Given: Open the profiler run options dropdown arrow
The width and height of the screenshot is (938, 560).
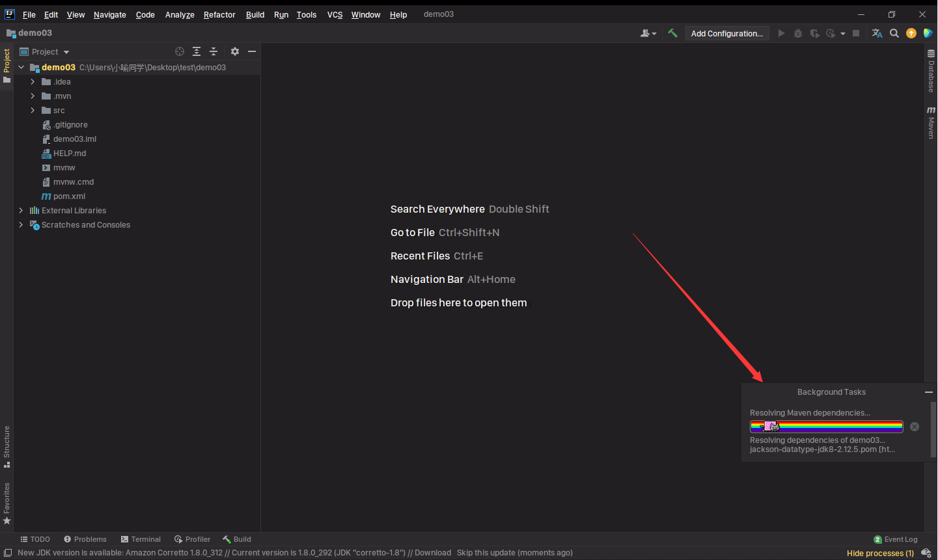Looking at the screenshot, I should click(843, 34).
